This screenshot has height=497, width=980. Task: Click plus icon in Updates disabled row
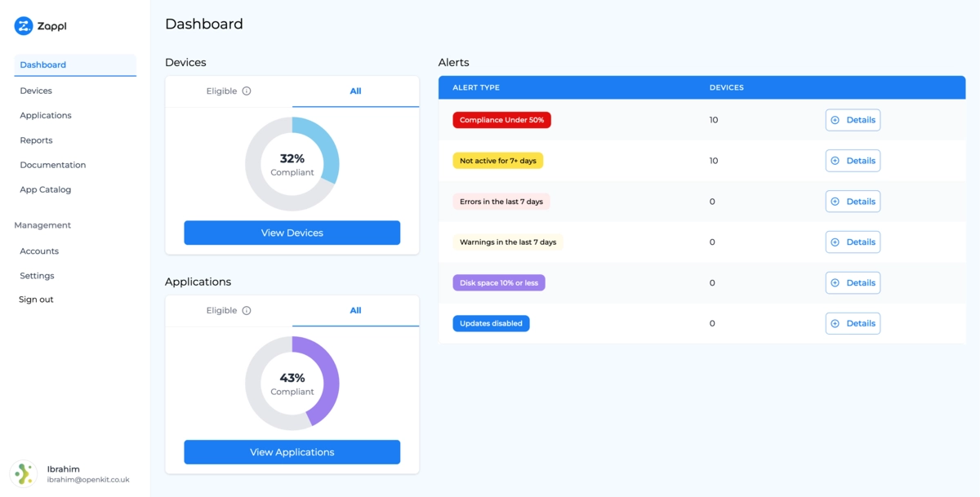835,324
